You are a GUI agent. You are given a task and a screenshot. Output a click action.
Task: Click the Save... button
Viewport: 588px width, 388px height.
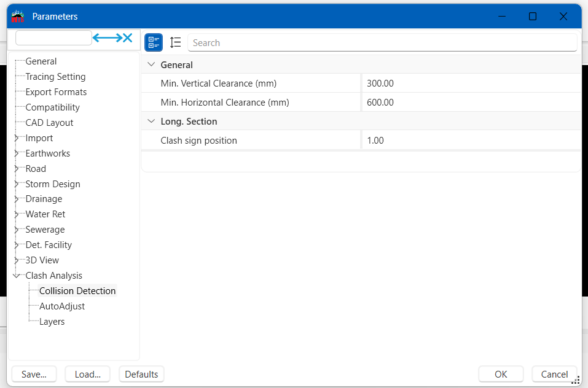[34, 374]
